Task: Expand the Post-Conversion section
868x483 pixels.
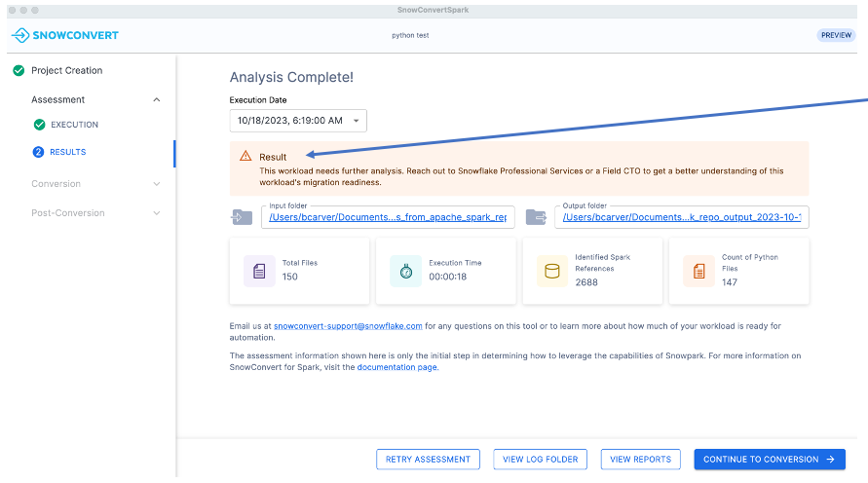Action: (x=157, y=213)
